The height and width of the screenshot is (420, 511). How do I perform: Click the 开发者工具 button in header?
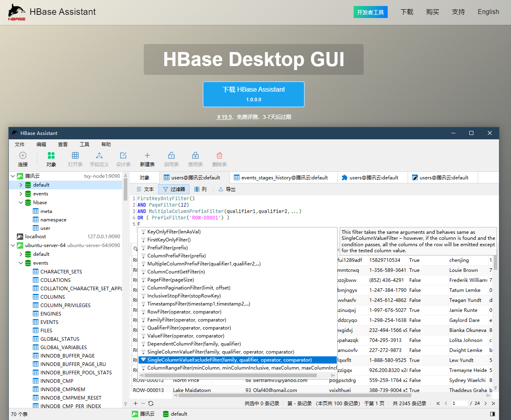pos(370,12)
